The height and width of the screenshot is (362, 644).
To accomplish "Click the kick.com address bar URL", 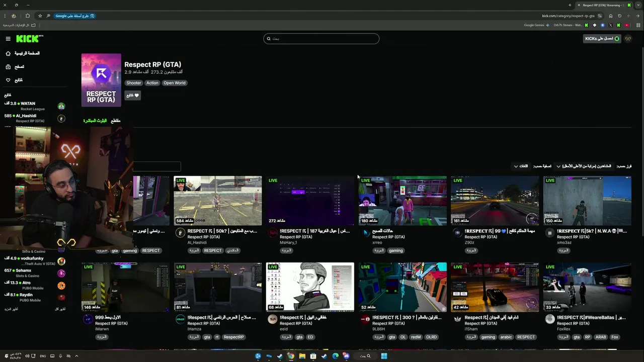I will (x=568, y=16).
